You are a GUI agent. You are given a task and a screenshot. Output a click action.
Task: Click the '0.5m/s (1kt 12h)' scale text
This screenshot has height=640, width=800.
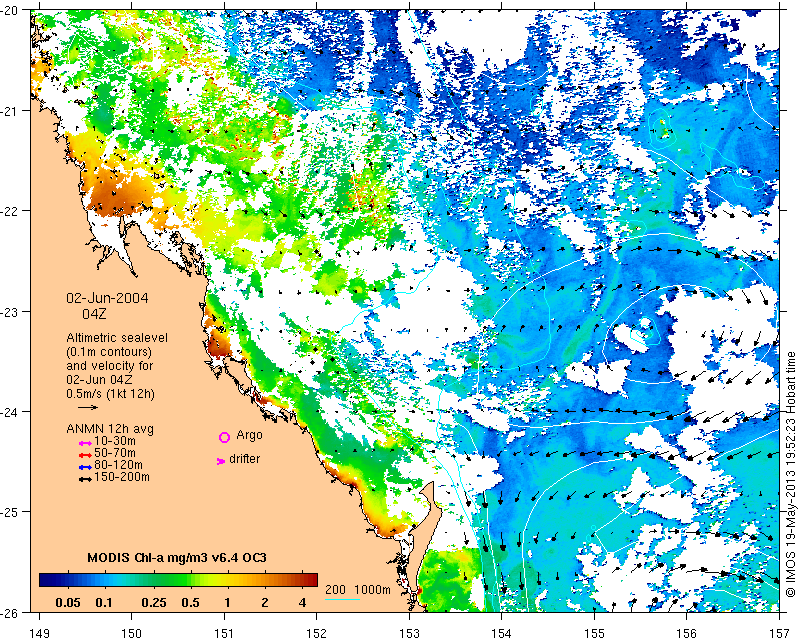click(110, 393)
